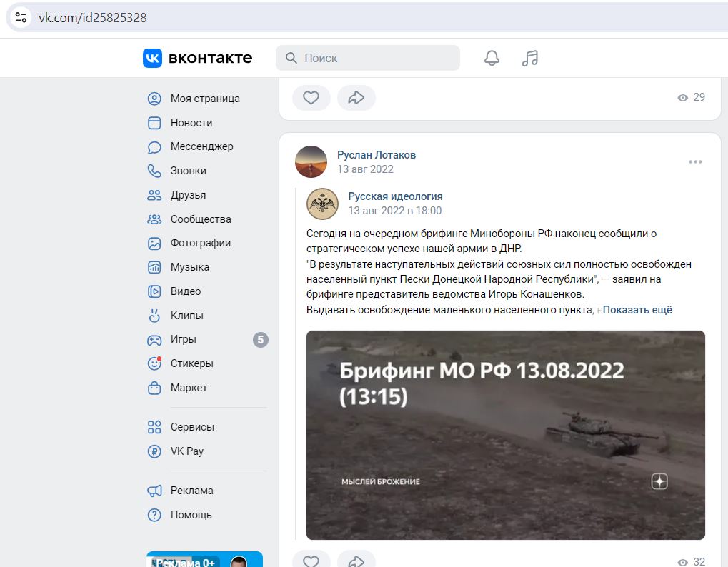Share the post with 29 views
Viewport: 728px width, 567px height.
pyautogui.click(x=356, y=97)
